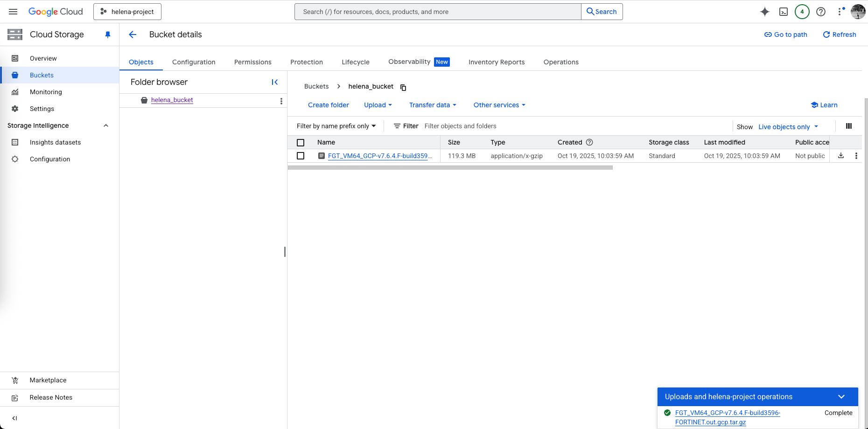Collapse the Folder browser panel
This screenshot has height=429, width=868.
pos(275,82)
